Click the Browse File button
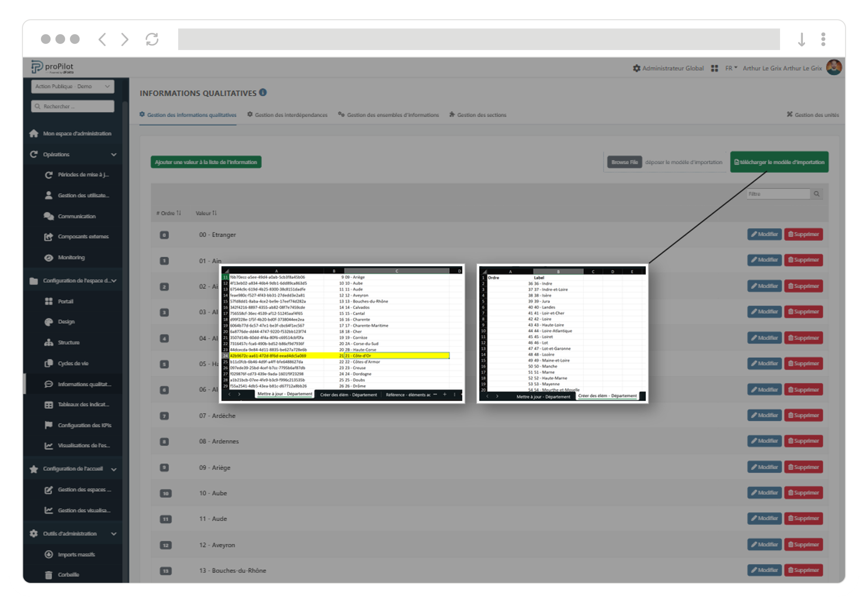Screen dimensions: 868x607 tap(625, 162)
